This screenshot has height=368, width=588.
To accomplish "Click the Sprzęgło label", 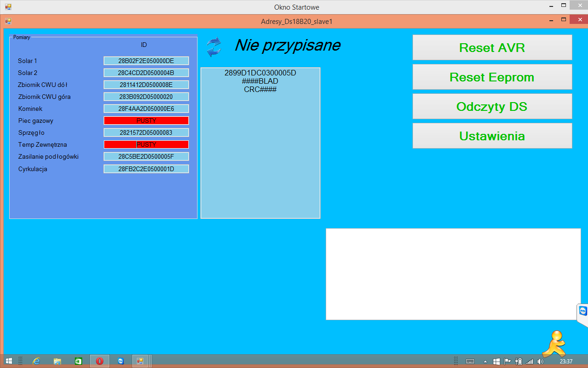I will pyautogui.click(x=32, y=132).
